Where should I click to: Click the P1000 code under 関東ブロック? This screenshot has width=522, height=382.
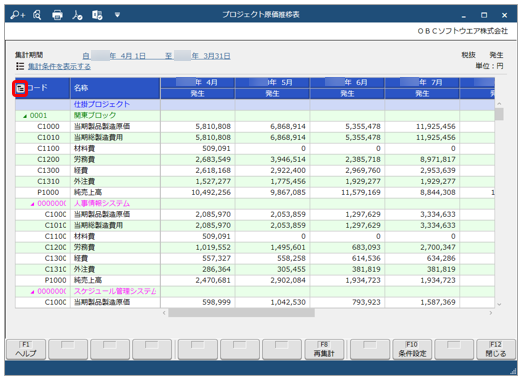click(48, 193)
